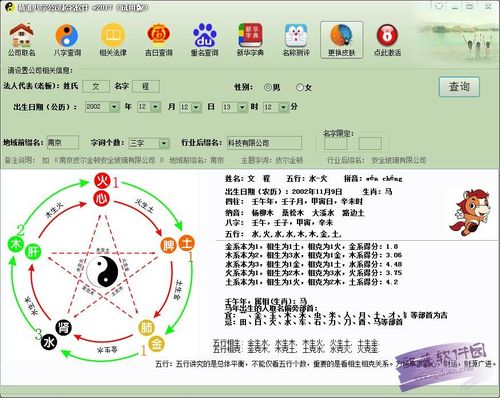This screenshot has width=500, height=398.
Task: Open the birth minute dropdown
Action: (x=283, y=107)
